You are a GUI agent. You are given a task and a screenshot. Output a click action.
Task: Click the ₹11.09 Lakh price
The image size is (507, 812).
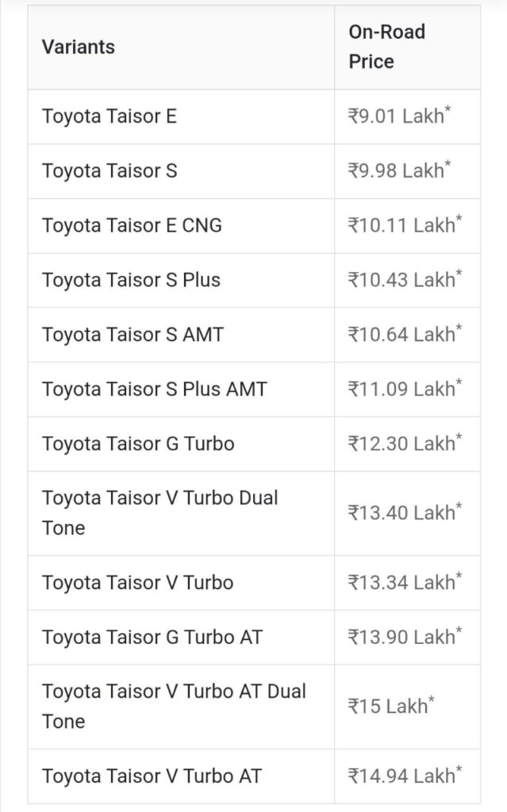[405, 389]
